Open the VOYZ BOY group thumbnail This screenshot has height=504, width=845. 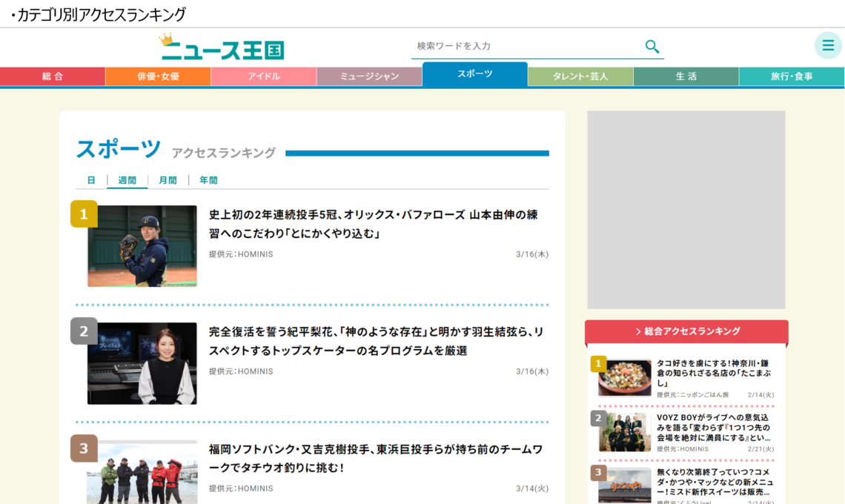[x=625, y=432]
